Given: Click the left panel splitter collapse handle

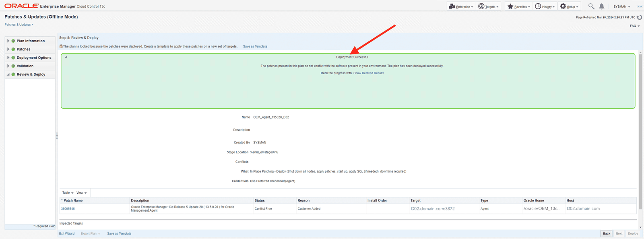Looking at the screenshot, I should [57, 136].
